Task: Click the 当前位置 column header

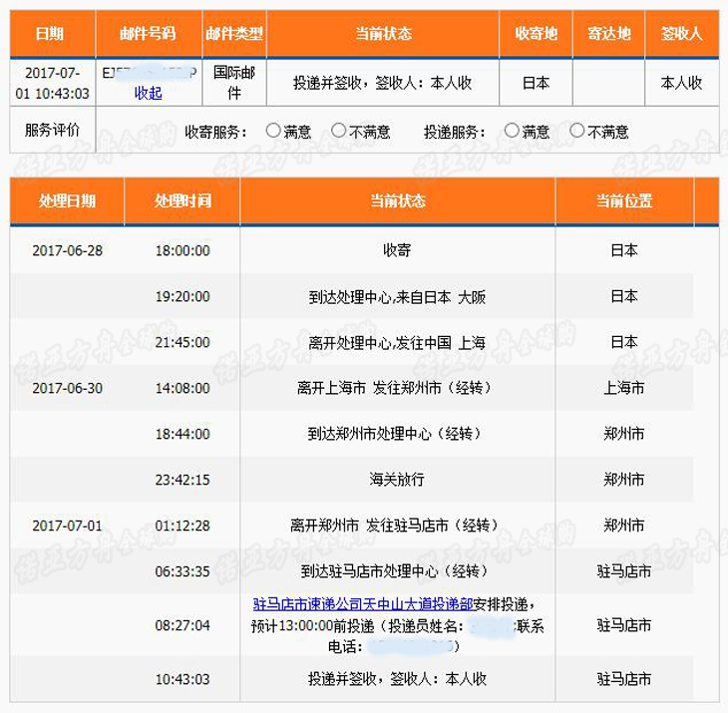Action: [624, 201]
